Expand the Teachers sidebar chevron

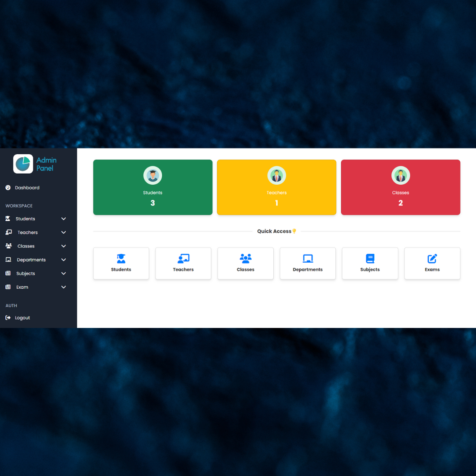(63, 232)
